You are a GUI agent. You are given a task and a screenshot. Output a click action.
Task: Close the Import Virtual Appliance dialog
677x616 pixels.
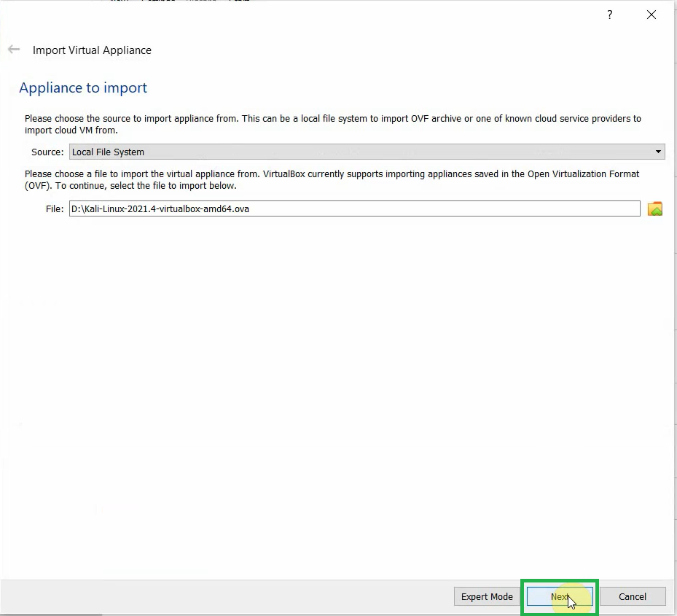coord(651,15)
